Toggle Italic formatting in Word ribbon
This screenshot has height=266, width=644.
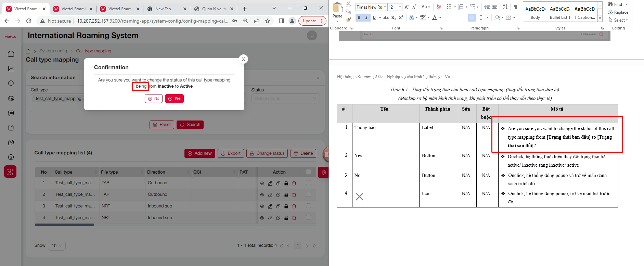pyautogui.click(x=366, y=17)
